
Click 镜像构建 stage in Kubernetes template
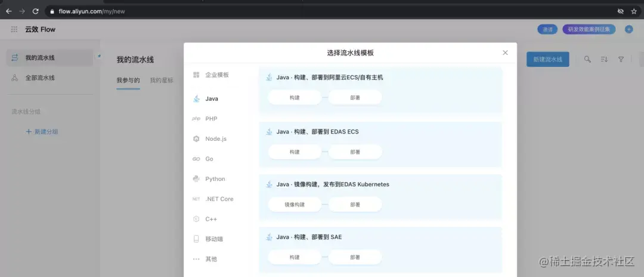(295, 205)
